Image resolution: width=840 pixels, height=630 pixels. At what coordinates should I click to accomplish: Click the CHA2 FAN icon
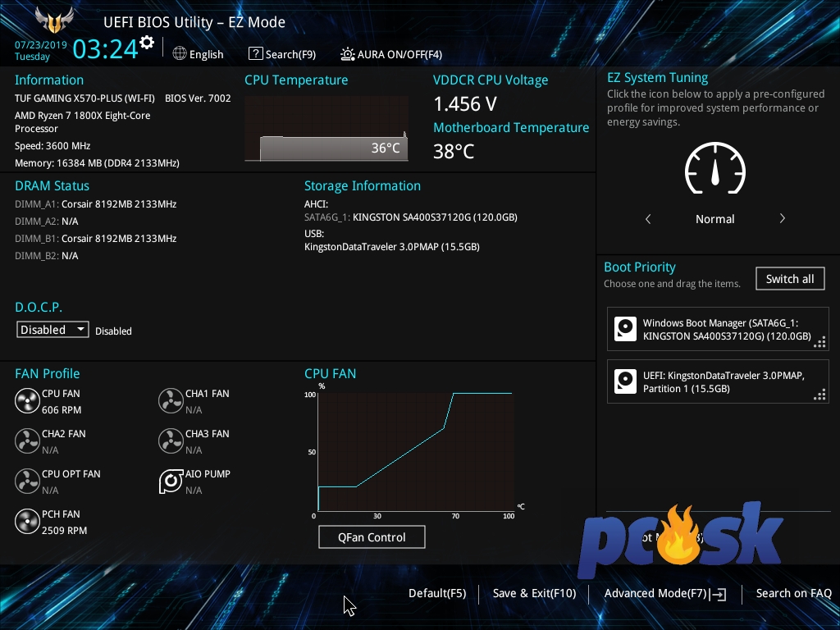point(27,441)
